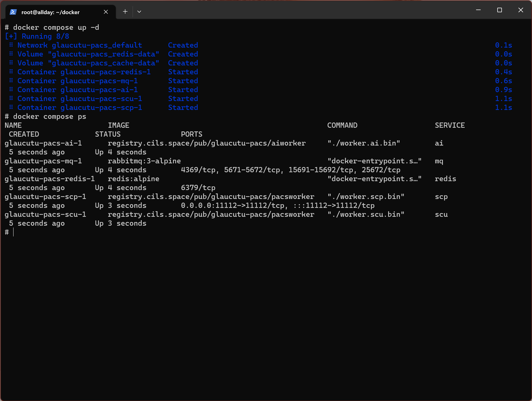Close the terminal window
Image resolution: width=532 pixels, height=401 pixels.
coord(521,10)
